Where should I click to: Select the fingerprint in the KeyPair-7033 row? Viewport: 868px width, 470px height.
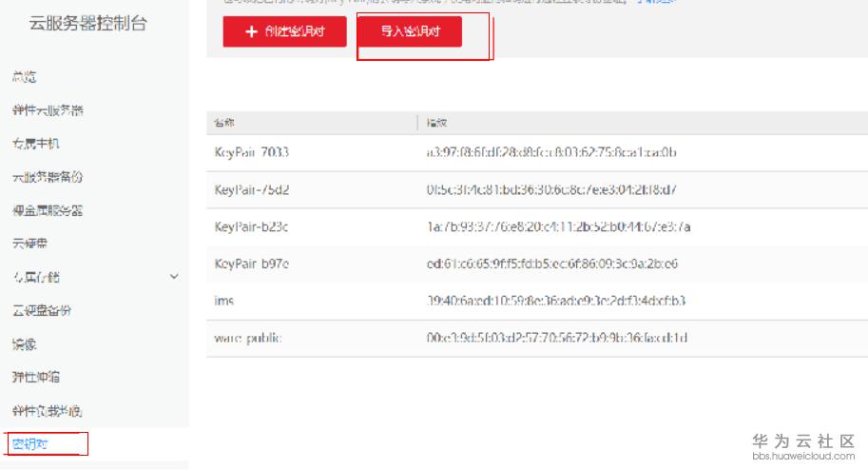pos(551,152)
